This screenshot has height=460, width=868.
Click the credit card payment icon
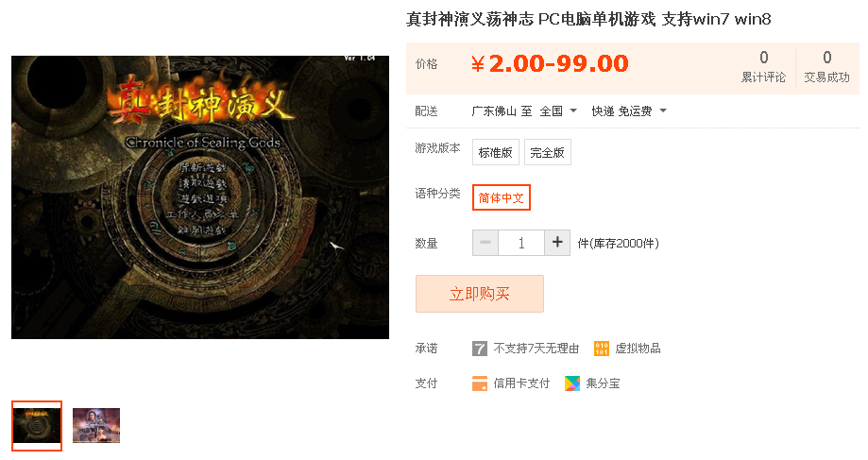click(x=480, y=383)
